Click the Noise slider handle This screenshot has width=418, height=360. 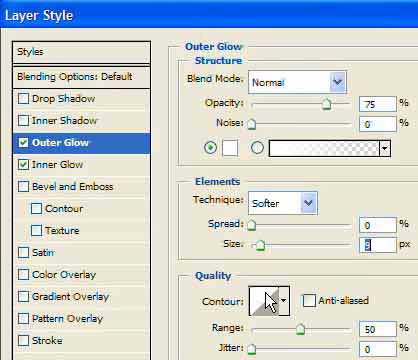(252, 124)
